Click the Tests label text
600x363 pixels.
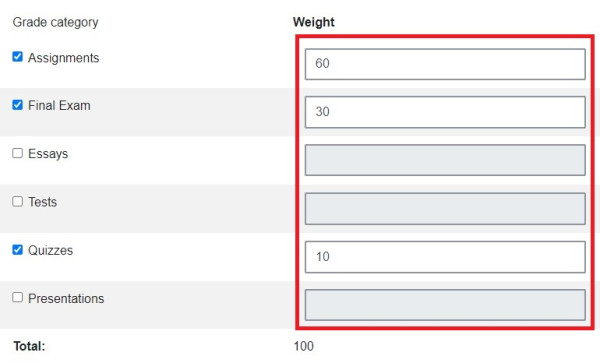[42, 202]
